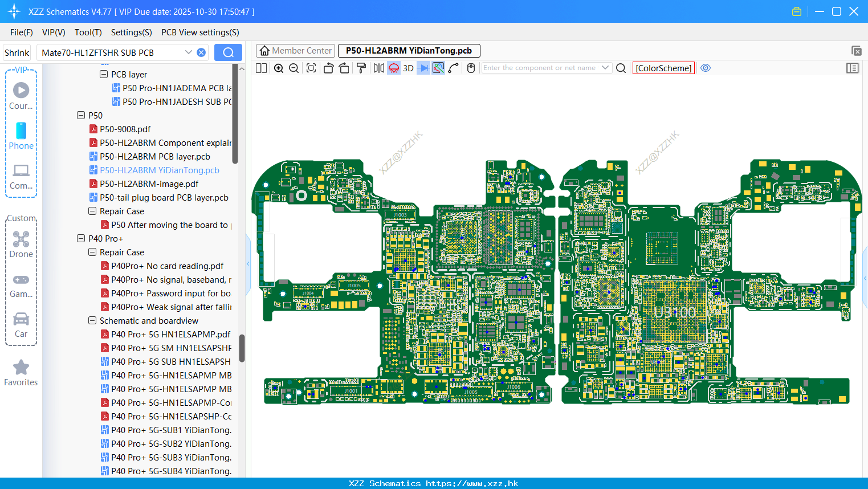The width and height of the screenshot is (868, 489).
Task: Click the Shrink button
Action: pos(17,52)
